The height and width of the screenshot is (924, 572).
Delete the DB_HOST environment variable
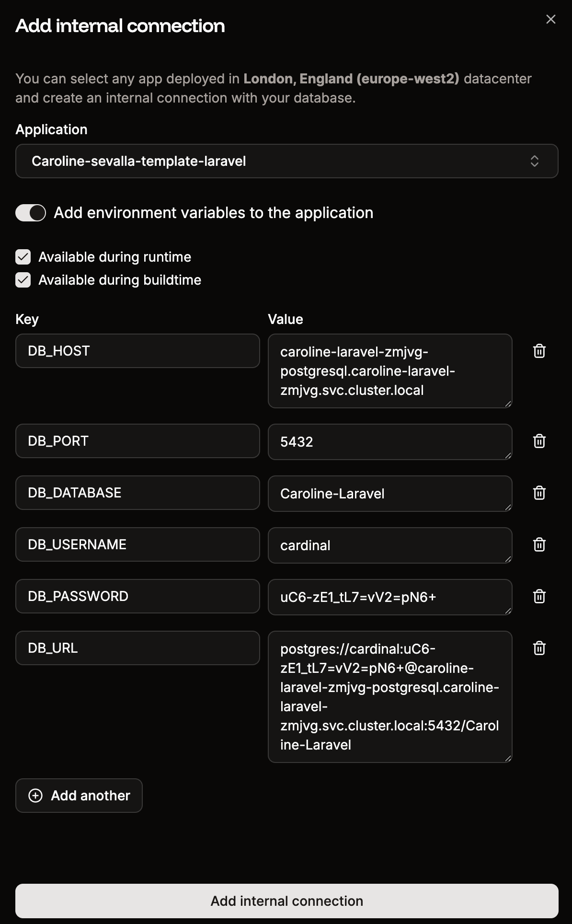point(539,351)
